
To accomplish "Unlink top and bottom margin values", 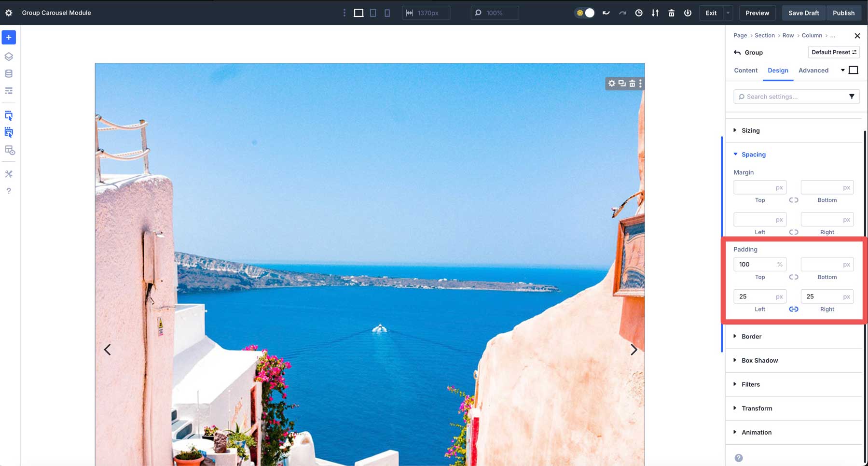I will point(794,200).
